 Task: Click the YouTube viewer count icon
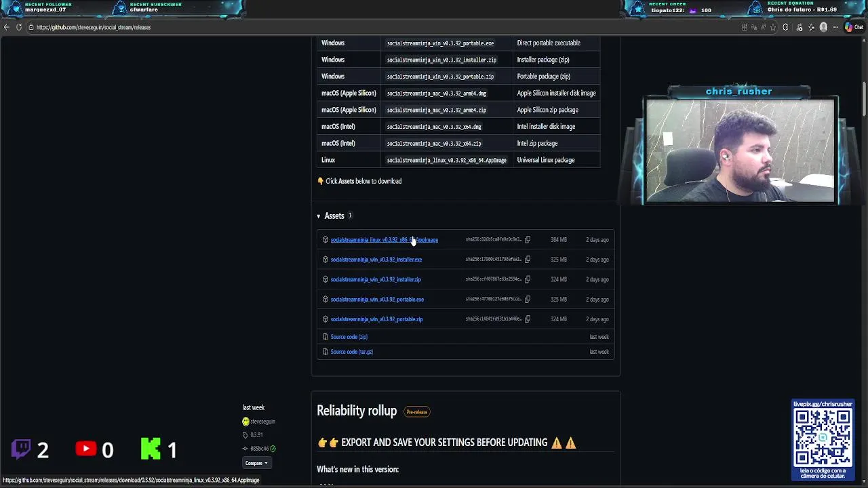tap(86, 449)
